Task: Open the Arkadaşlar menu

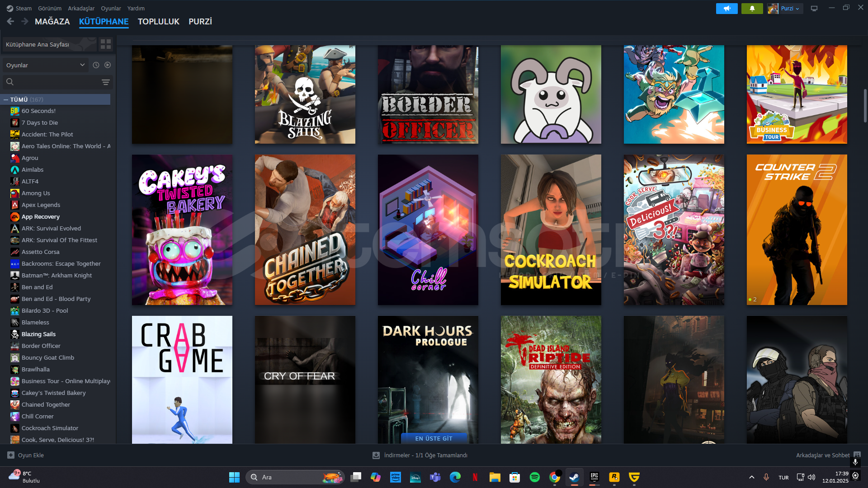Action: 81,8
